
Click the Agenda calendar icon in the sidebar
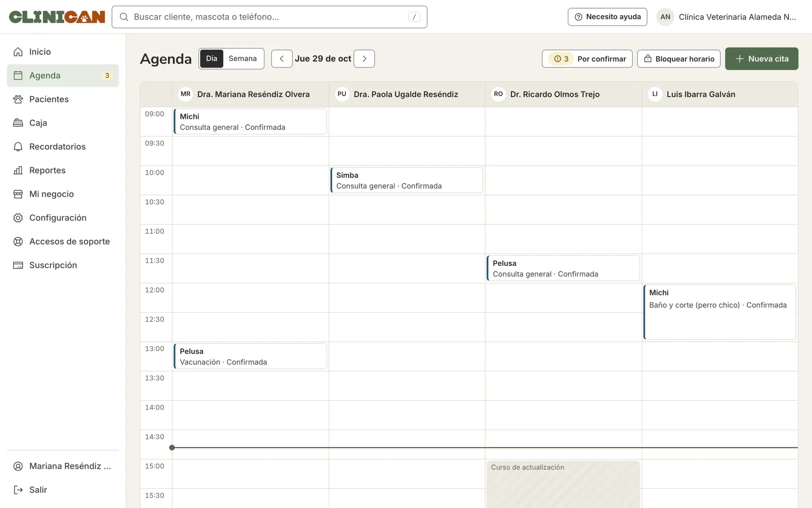[18, 76]
